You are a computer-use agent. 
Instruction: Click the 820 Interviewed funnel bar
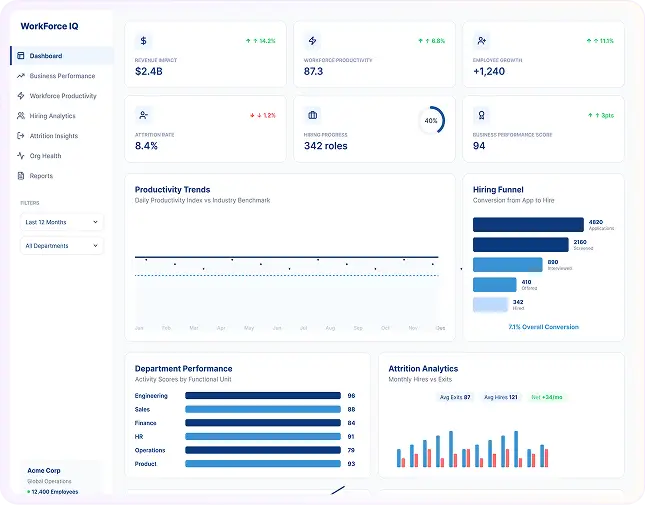(x=508, y=264)
